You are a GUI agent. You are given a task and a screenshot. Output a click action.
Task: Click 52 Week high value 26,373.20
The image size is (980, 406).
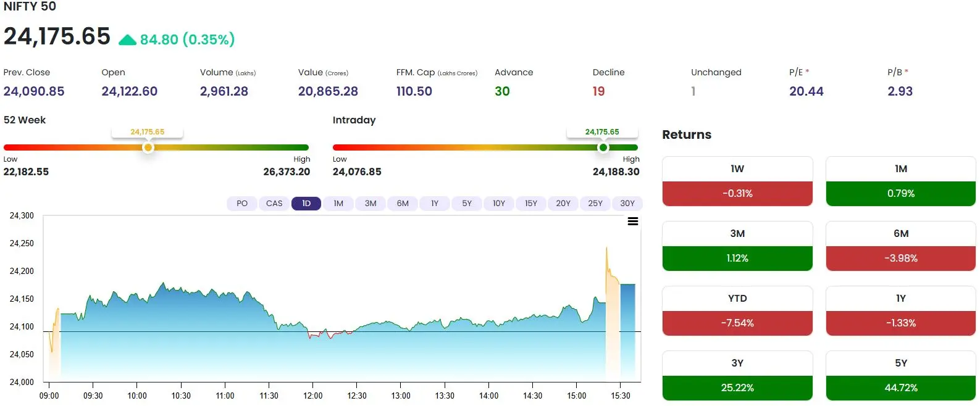(287, 172)
